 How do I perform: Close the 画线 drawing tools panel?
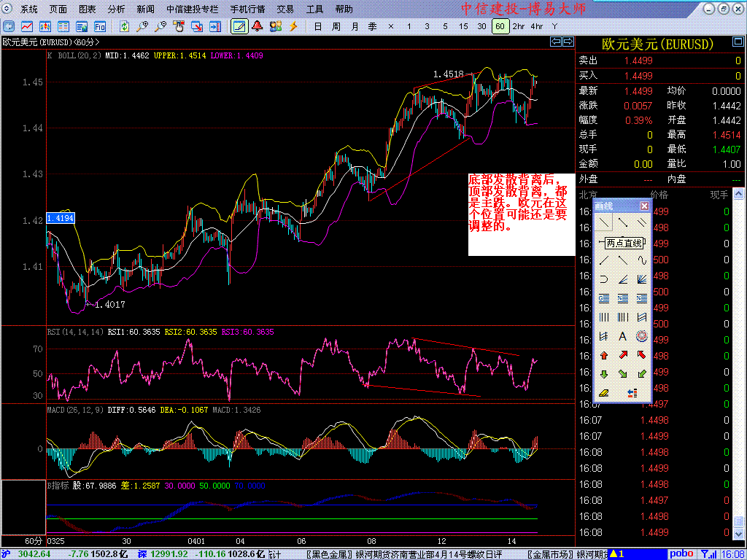click(x=644, y=206)
